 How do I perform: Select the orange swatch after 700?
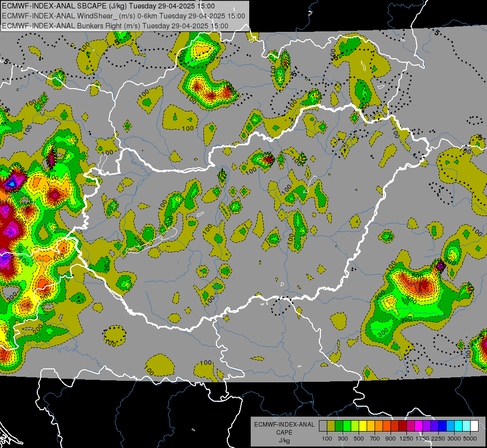379,426
